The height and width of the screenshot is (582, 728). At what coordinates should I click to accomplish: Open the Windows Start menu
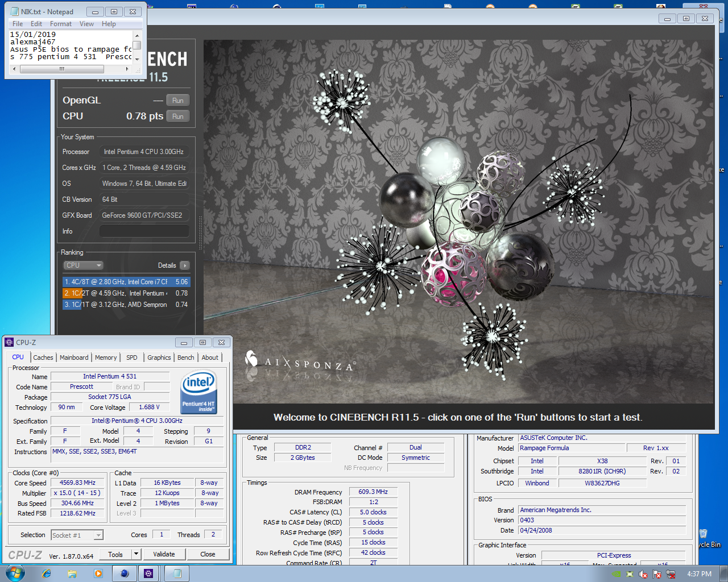(15, 573)
